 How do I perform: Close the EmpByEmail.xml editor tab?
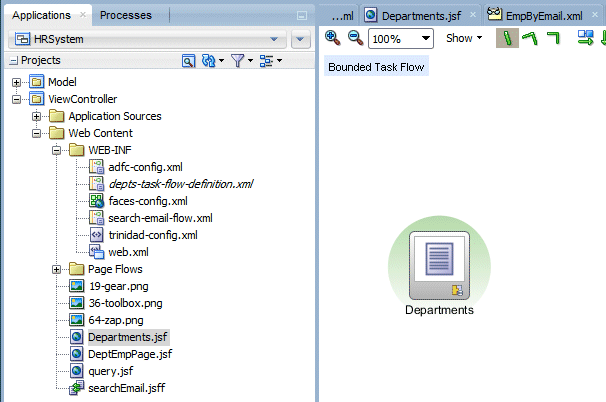pos(595,15)
